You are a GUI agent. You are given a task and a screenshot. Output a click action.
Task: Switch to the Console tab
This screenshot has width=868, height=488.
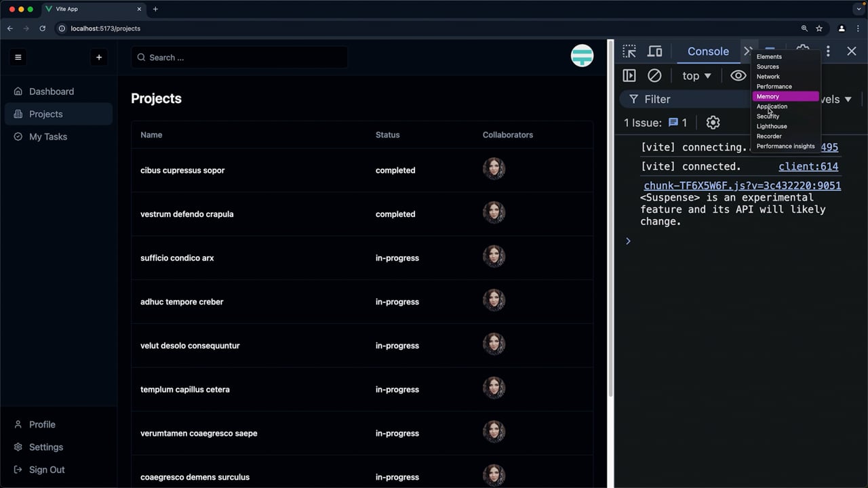click(x=708, y=52)
